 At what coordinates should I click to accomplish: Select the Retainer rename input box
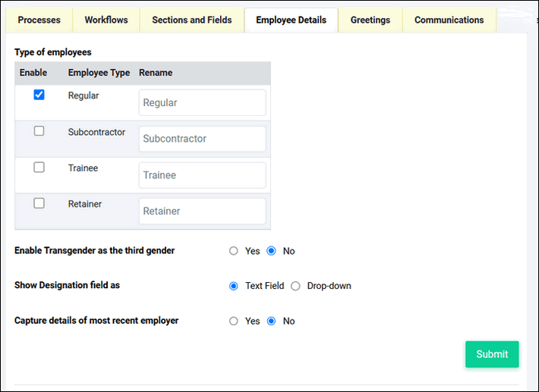click(202, 211)
